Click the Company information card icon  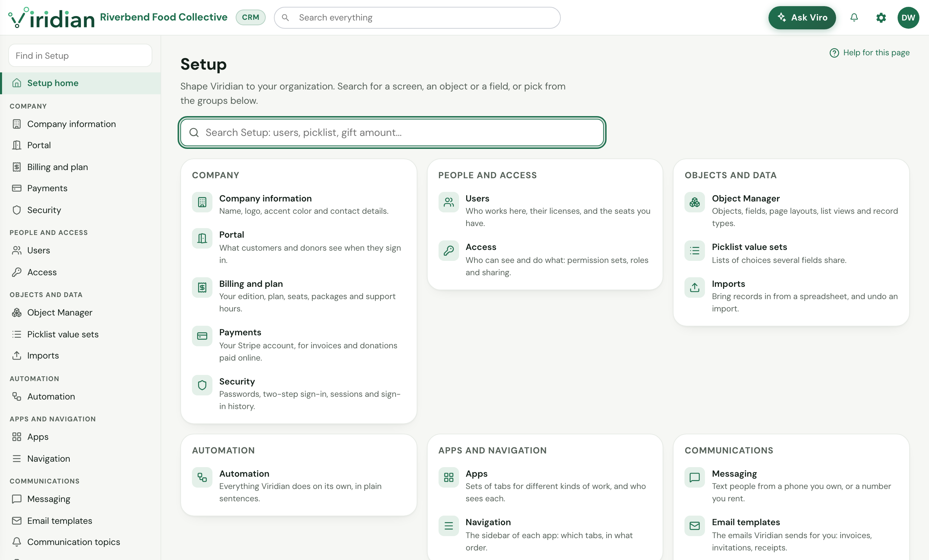click(x=202, y=202)
